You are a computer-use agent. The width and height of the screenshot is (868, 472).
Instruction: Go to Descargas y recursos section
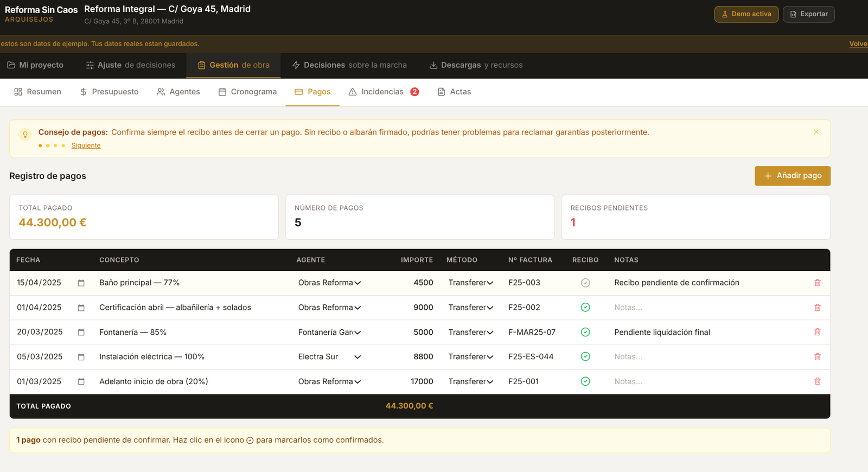pos(476,65)
